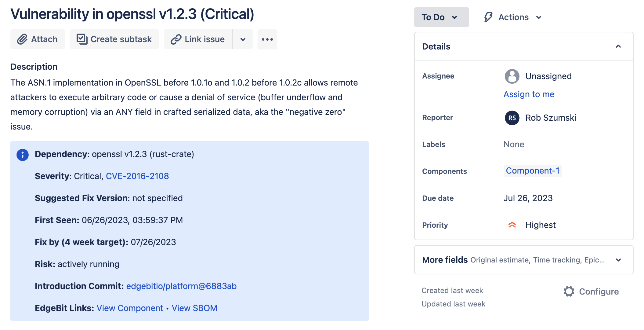Click the Due date Jul 26 2023 field
Screen dimensions: 644x330
pyautogui.click(x=528, y=197)
